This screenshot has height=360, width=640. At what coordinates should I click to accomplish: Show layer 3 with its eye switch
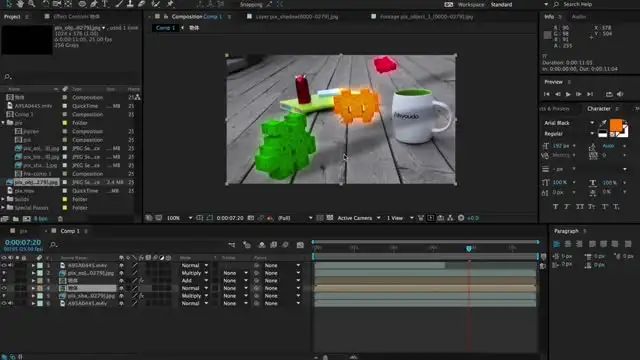click(4, 280)
